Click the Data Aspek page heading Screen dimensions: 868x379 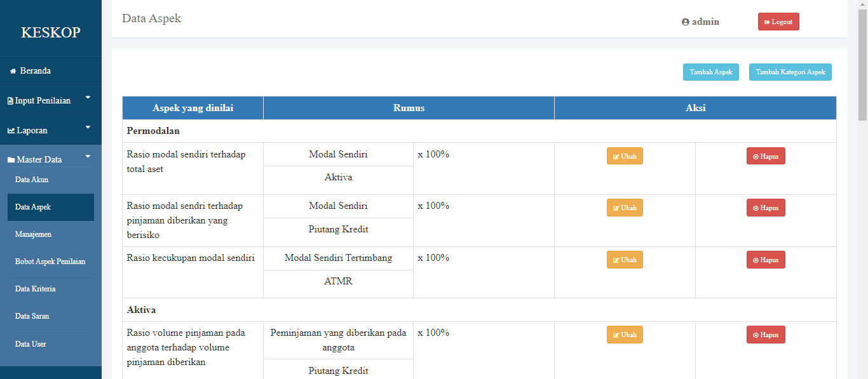(151, 18)
